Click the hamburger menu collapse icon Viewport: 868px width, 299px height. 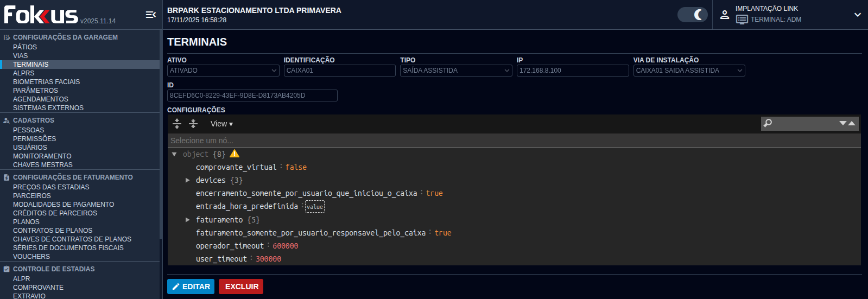click(151, 15)
